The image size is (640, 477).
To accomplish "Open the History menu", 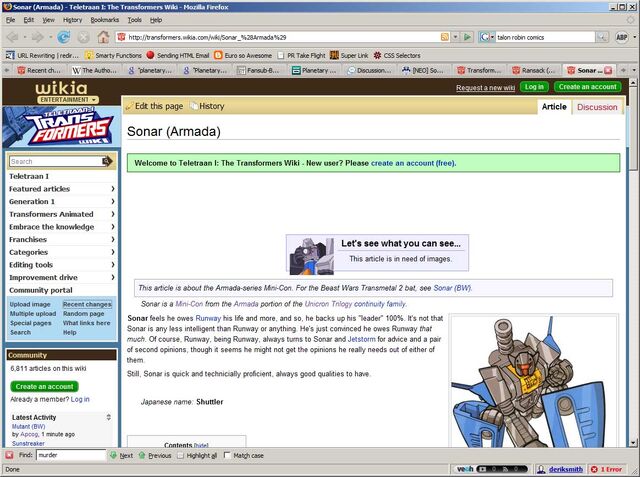I will tap(72, 20).
